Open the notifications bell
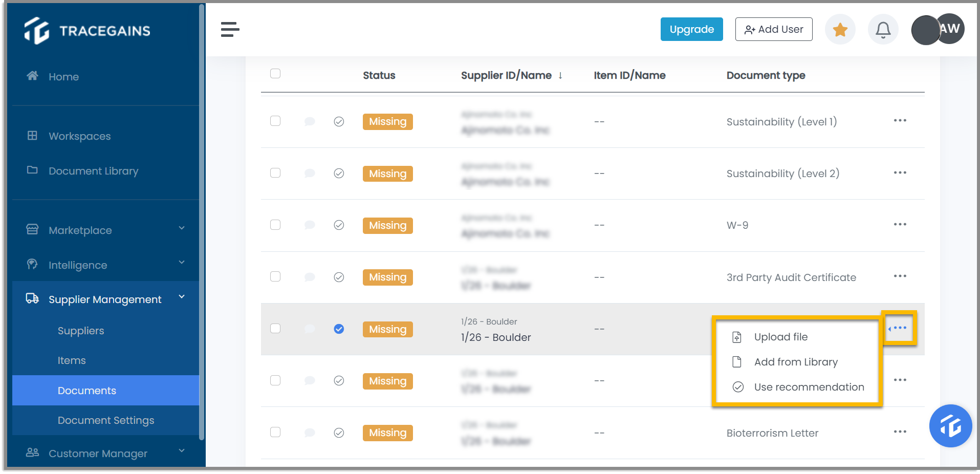The image size is (980, 474). (x=883, y=29)
